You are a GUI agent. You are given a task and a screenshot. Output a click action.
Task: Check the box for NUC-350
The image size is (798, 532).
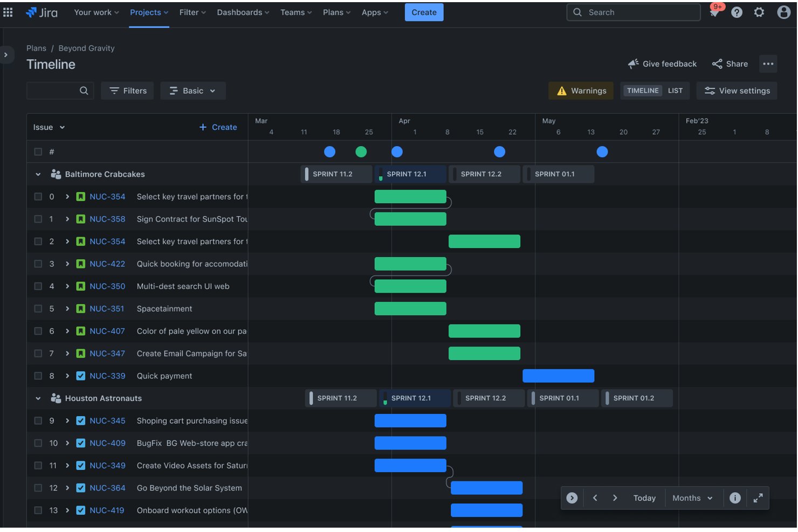38,286
